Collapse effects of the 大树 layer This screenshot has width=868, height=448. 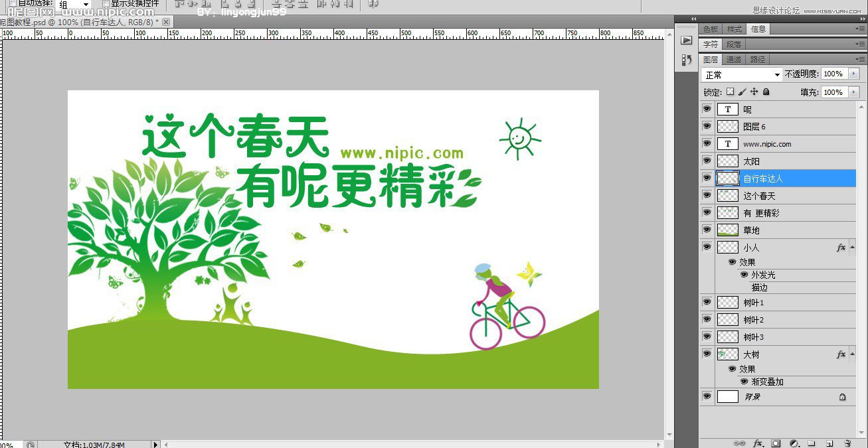(853, 354)
